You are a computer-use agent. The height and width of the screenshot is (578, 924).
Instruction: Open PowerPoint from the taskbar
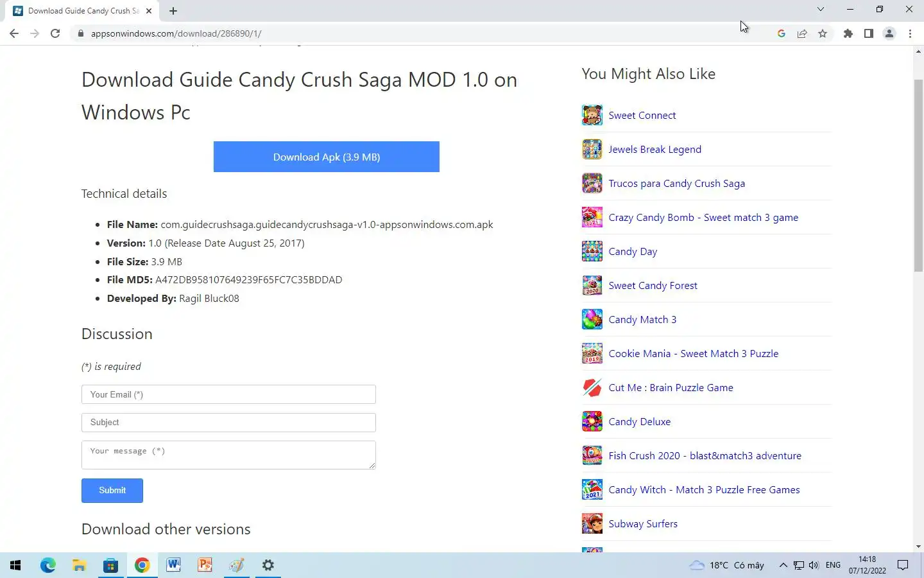[205, 565]
